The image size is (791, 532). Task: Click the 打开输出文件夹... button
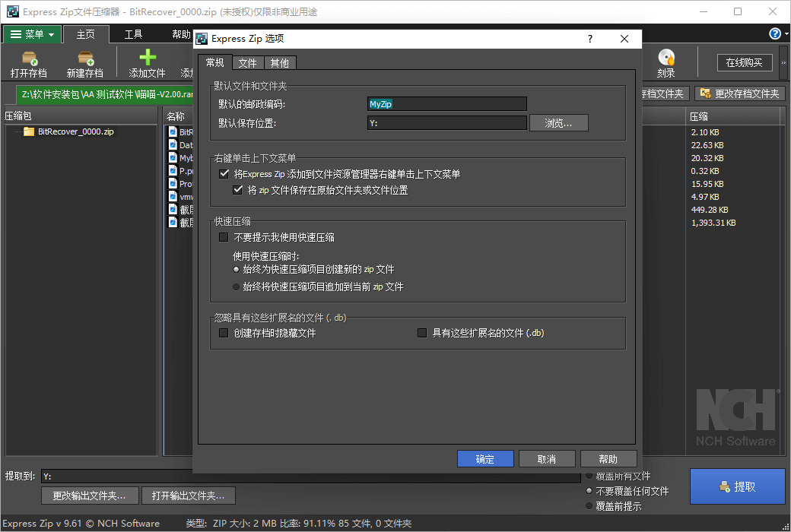[x=188, y=496]
